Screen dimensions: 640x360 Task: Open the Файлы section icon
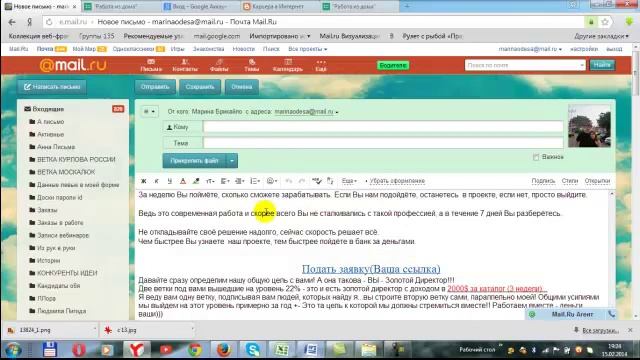[x=219, y=65]
